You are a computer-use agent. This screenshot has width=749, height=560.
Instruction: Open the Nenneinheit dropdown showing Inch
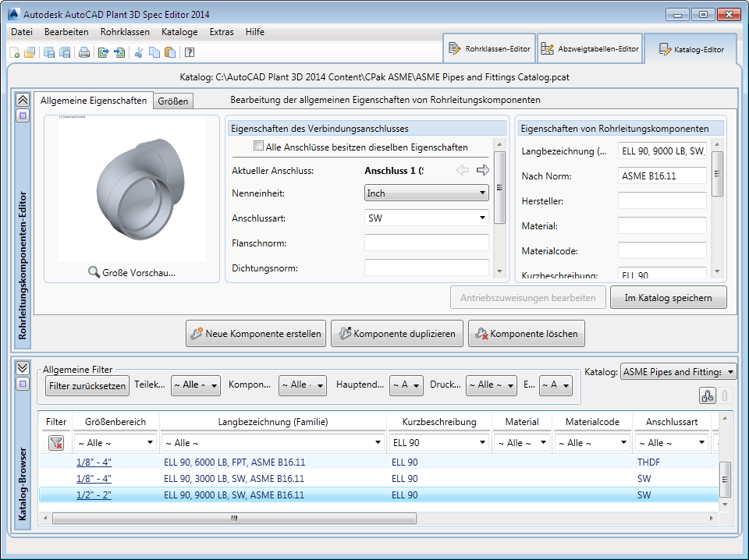(x=427, y=193)
